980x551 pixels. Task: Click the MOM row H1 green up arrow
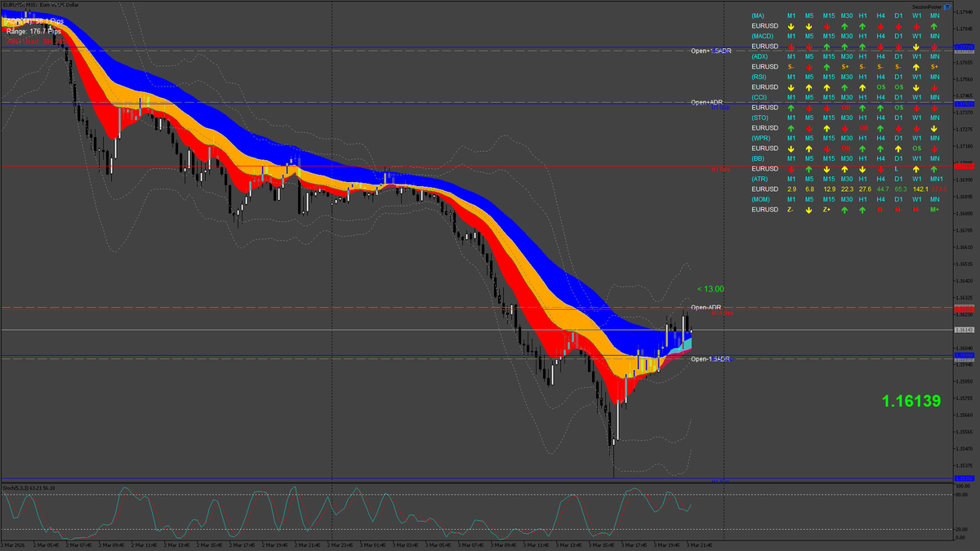pyautogui.click(x=862, y=210)
